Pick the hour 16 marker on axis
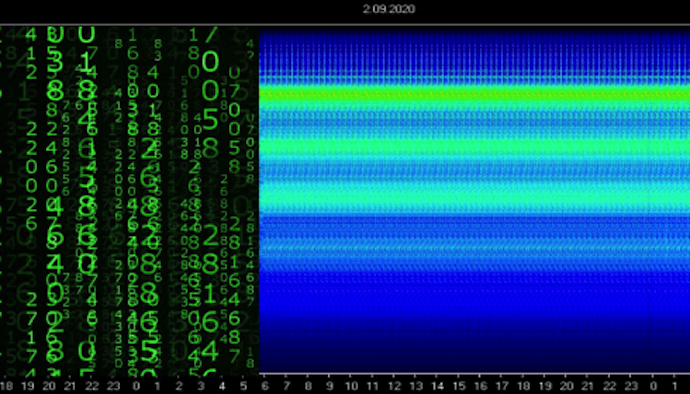 [481, 386]
